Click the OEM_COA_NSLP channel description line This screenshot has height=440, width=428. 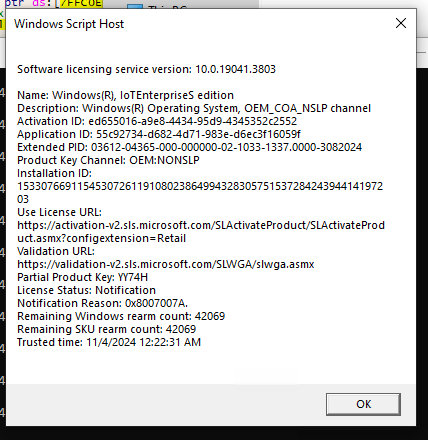point(194,108)
